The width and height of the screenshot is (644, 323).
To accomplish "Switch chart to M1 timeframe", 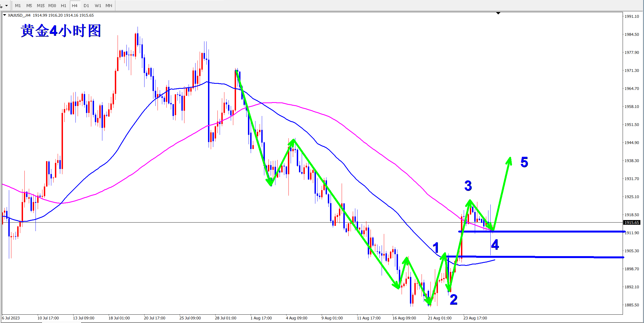I will pyautogui.click(x=18, y=6).
